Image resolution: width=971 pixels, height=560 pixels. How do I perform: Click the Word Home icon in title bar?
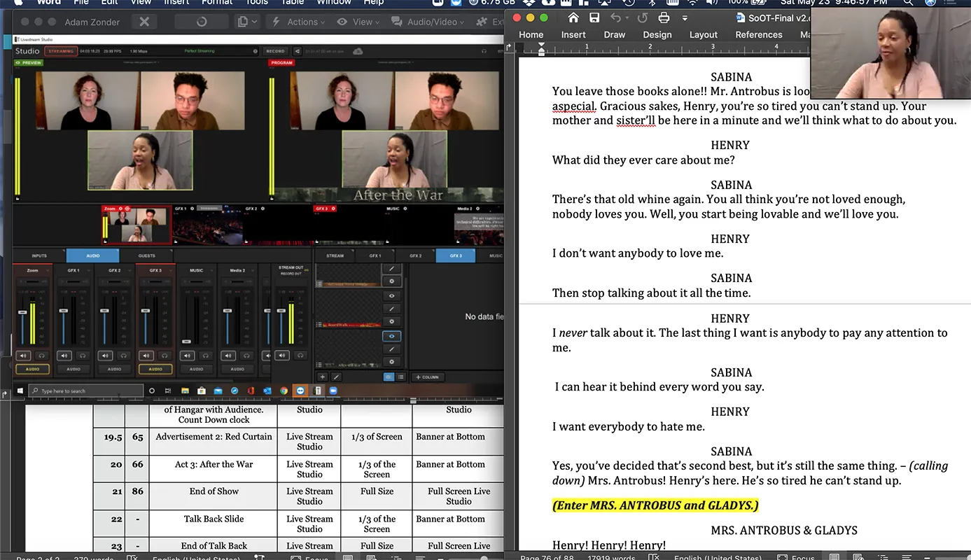(x=573, y=17)
